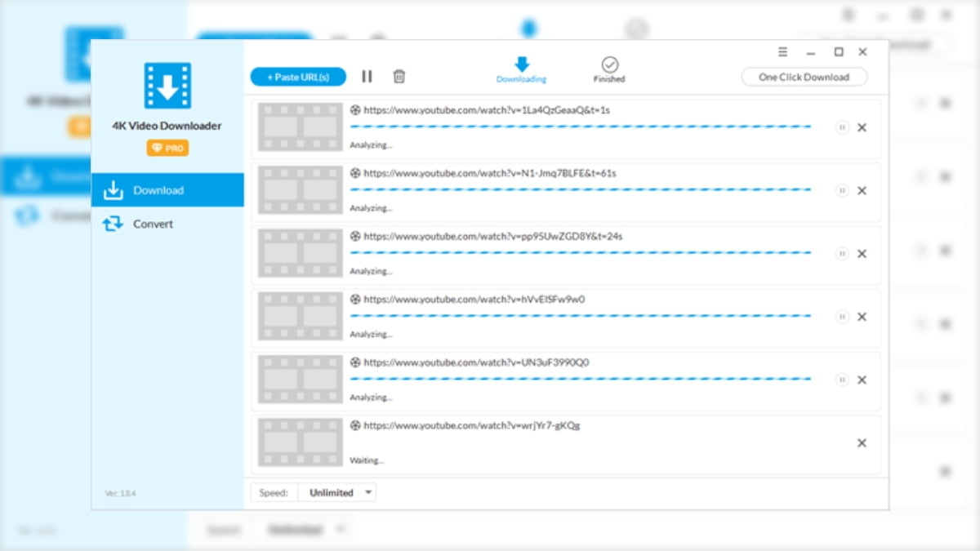The width and height of the screenshot is (980, 551).
Task: Pause the first video download
Action: point(841,127)
